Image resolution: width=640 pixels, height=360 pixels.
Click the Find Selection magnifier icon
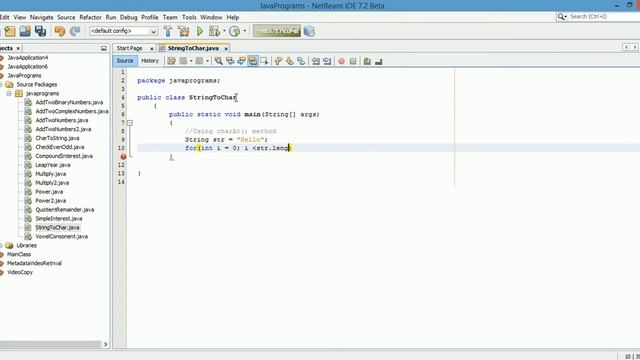tap(218, 61)
